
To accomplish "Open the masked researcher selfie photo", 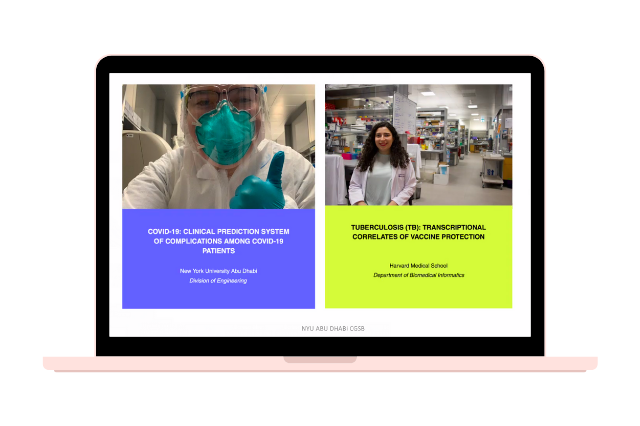I will (218, 146).
